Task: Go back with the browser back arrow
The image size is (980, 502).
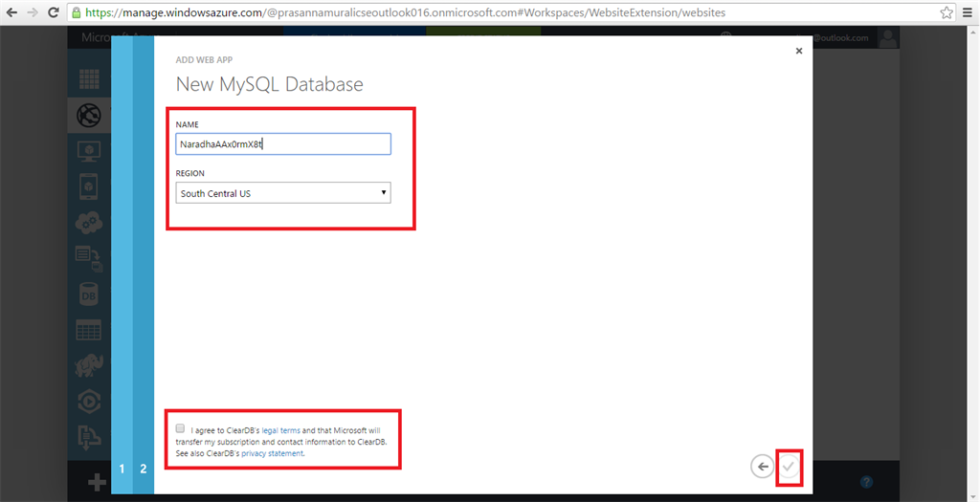Action: [x=11, y=12]
